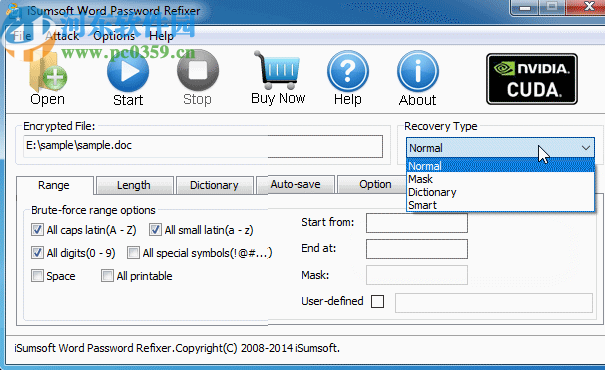Uncheck All digits(0 - 9)

[37, 253]
